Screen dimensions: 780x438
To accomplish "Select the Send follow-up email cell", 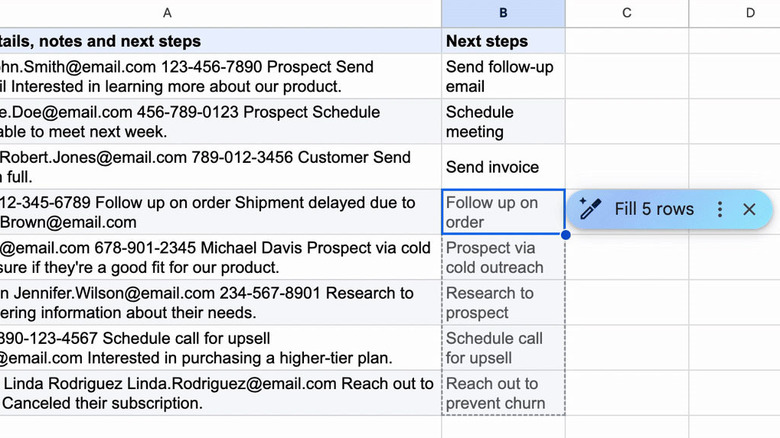I will click(502, 76).
